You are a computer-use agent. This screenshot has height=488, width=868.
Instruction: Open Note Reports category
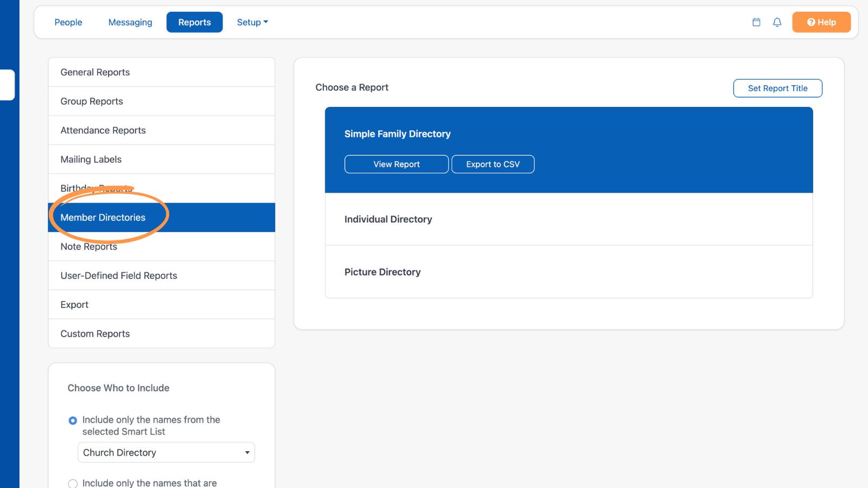pyautogui.click(x=162, y=247)
